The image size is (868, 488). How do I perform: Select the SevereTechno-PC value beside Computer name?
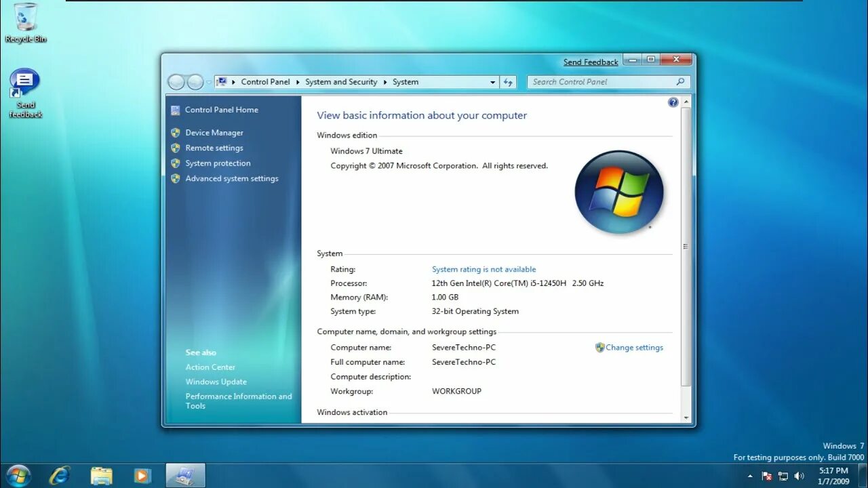tap(464, 348)
